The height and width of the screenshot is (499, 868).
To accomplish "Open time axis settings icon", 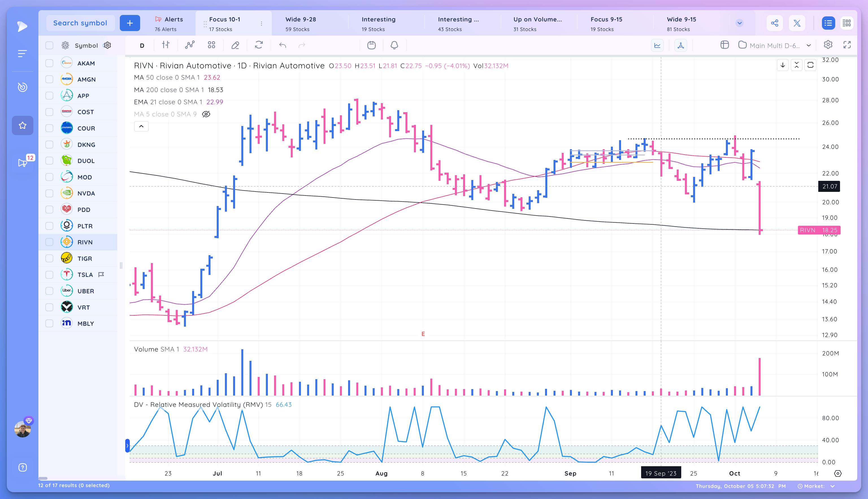I will pos(837,473).
